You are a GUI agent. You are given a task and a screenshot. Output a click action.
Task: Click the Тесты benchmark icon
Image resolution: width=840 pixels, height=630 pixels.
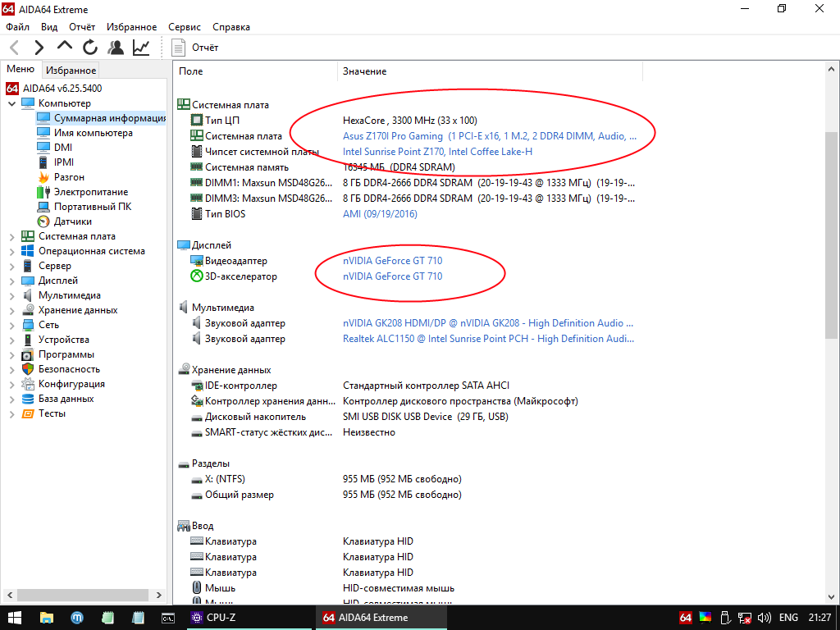click(x=27, y=413)
